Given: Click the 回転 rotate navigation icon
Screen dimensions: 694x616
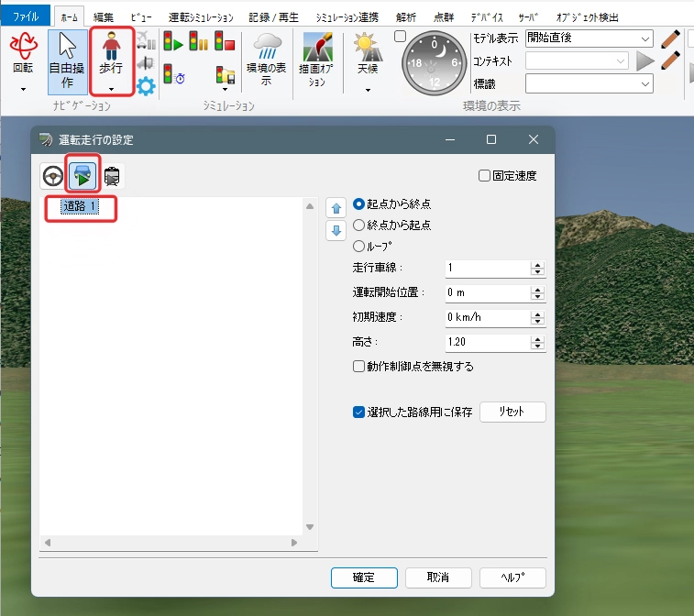Looking at the screenshot, I should (x=23, y=53).
